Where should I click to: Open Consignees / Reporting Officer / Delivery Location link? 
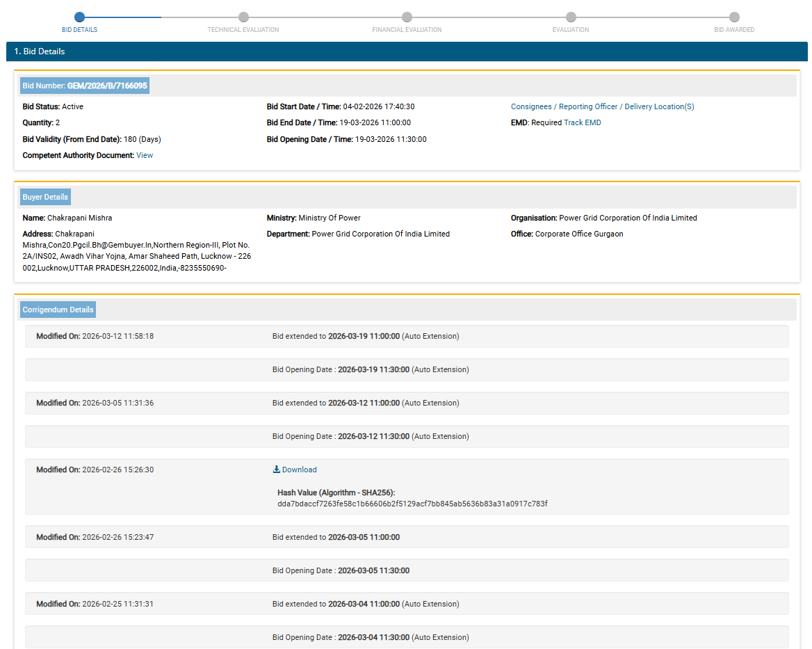(x=602, y=106)
